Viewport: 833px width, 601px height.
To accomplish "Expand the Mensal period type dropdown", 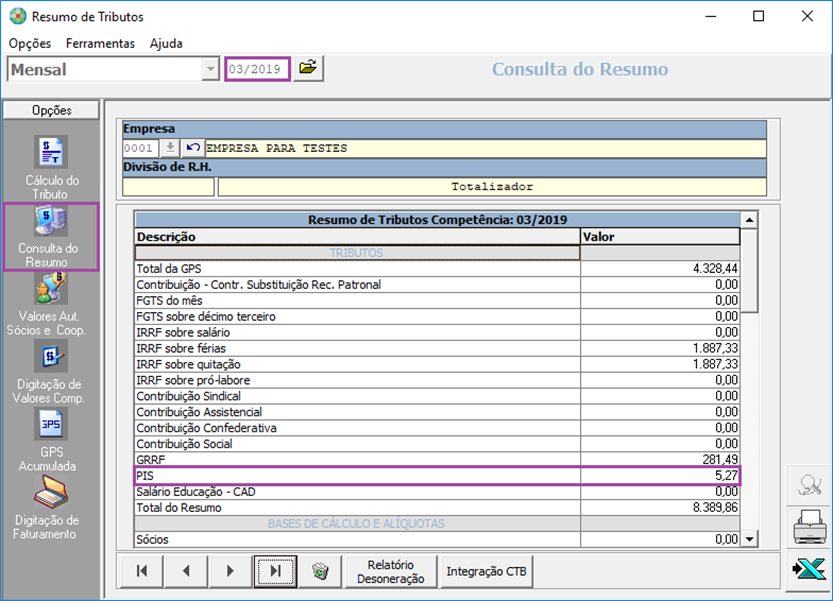I will tap(210, 69).
